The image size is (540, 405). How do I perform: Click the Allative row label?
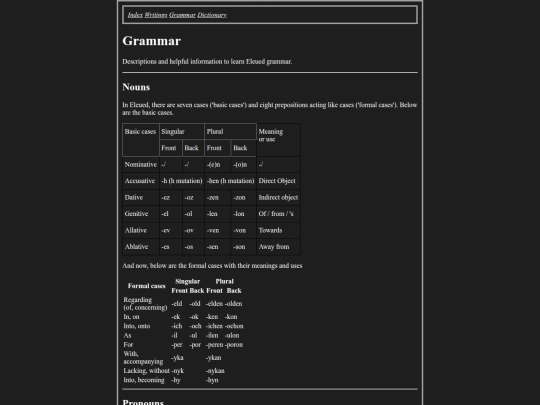(x=141, y=230)
